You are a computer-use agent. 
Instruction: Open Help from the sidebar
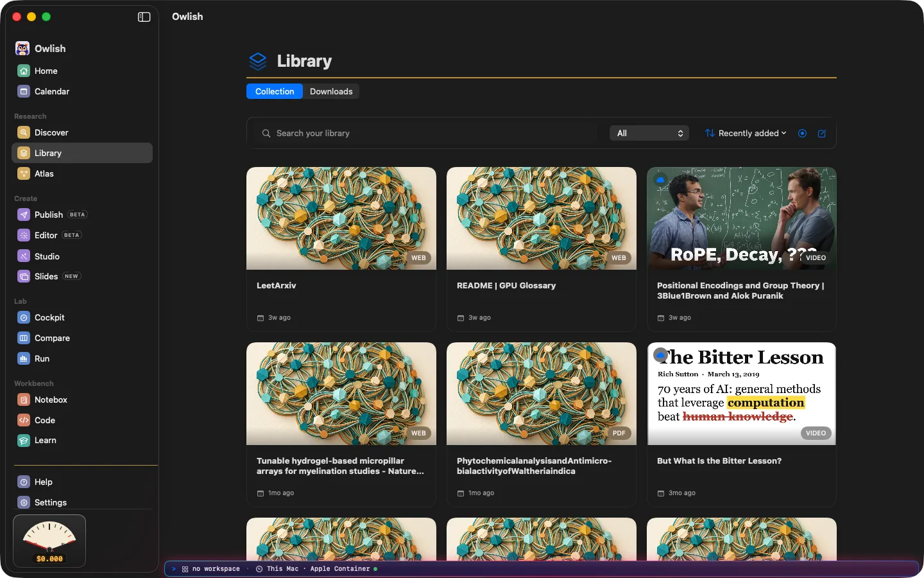[x=82, y=482]
